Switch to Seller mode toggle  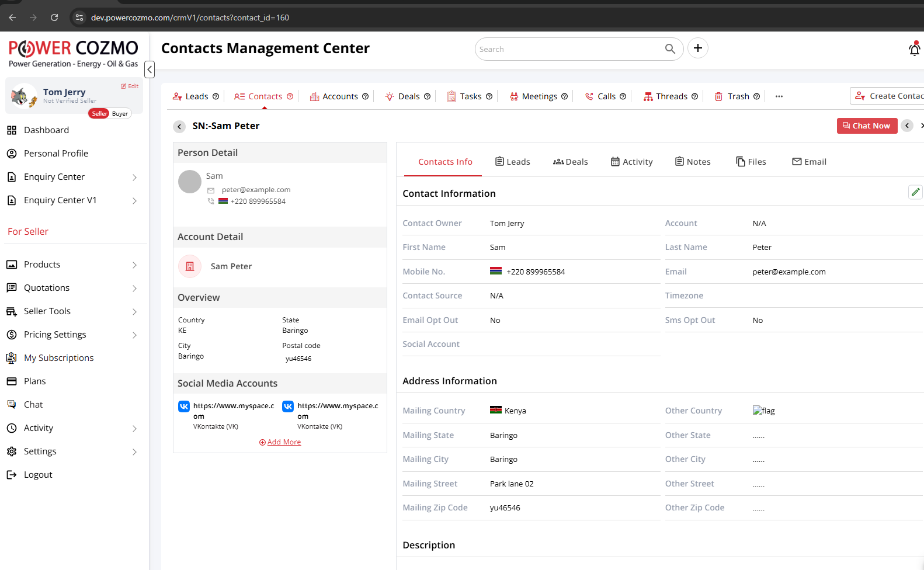coord(99,114)
